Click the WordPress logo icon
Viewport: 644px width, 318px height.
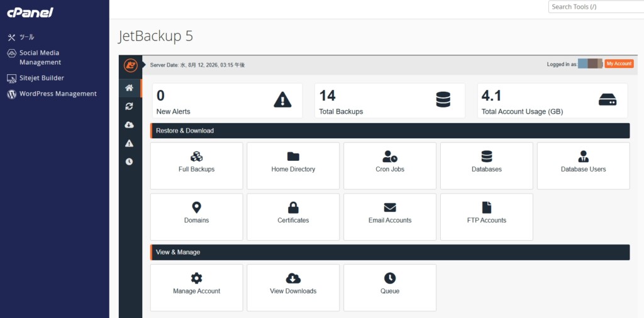click(11, 94)
